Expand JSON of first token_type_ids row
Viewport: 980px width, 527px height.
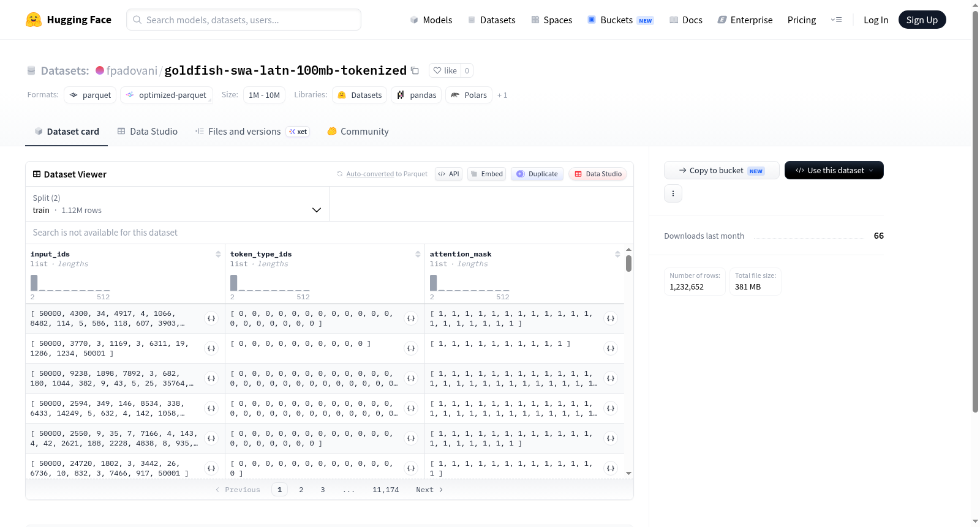[411, 318]
